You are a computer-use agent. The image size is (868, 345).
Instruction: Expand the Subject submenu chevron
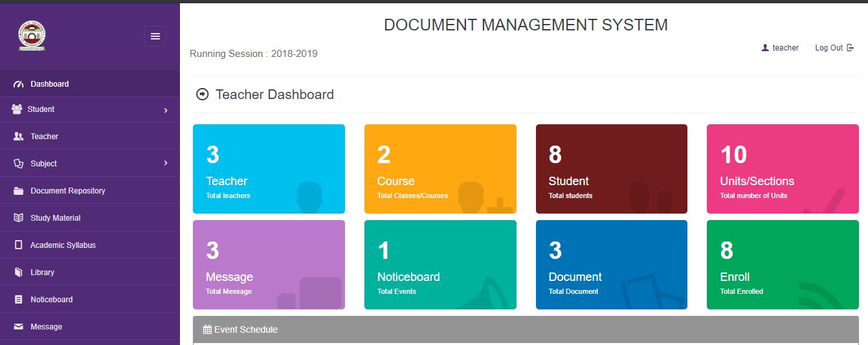tap(166, 164)
